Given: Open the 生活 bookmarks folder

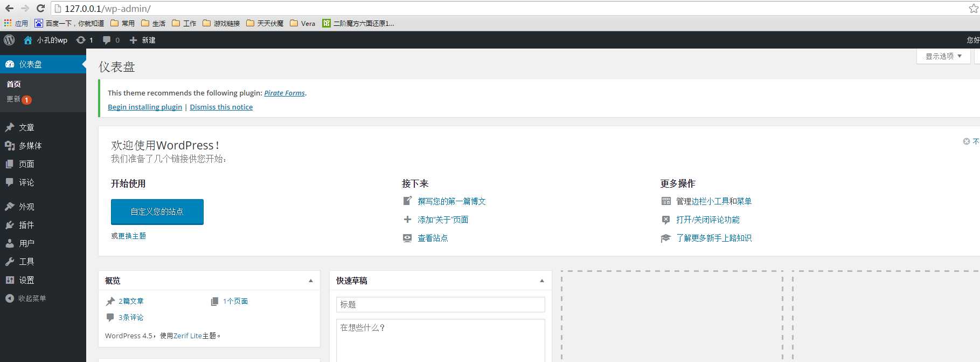Looking at the screenshot, I should click(154, 23).
